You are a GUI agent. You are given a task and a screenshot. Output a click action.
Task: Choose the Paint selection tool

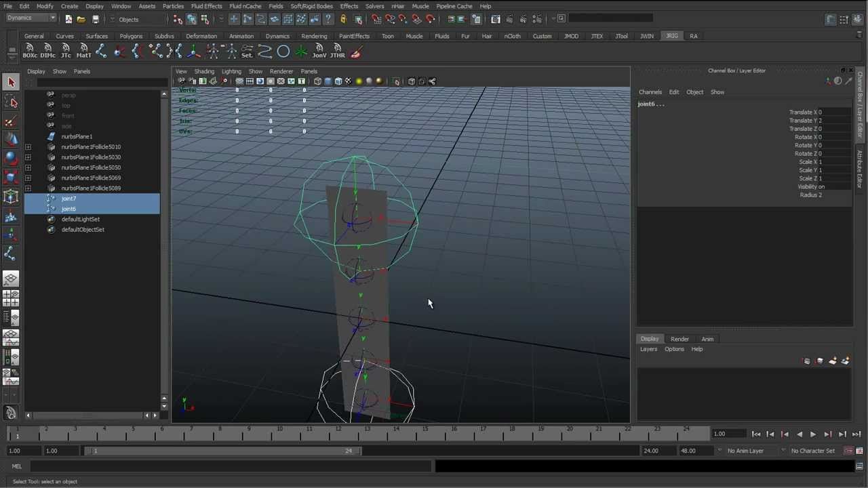11,121
